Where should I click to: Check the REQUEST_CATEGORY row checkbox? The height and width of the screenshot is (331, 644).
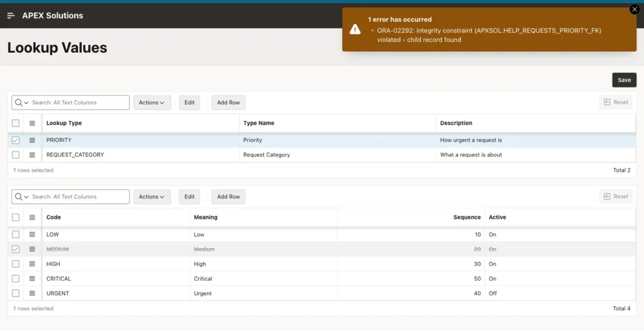[x=16, y=155]
